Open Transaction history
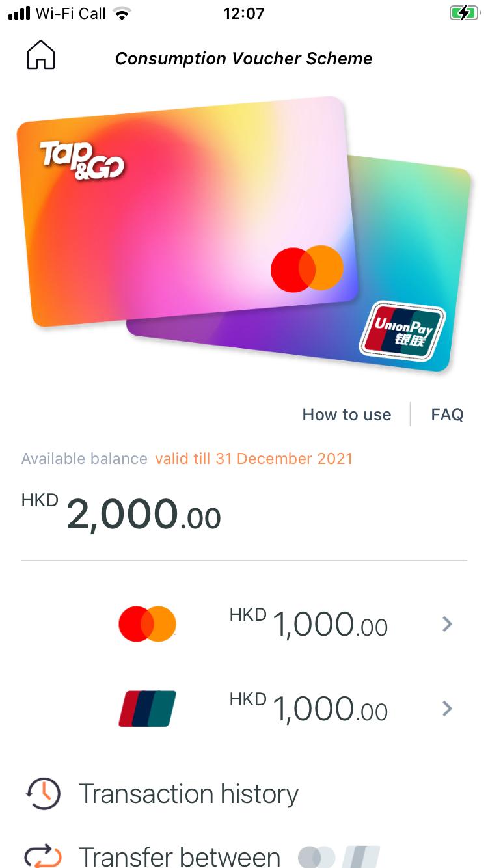This screenshot has width=488, height=868. pos(189,794)
